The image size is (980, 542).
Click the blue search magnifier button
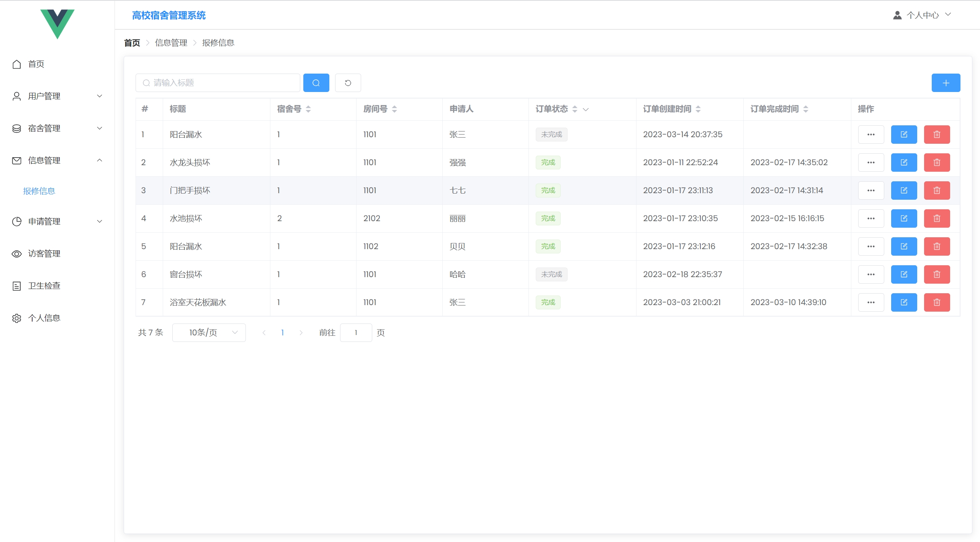click(316, 83)
